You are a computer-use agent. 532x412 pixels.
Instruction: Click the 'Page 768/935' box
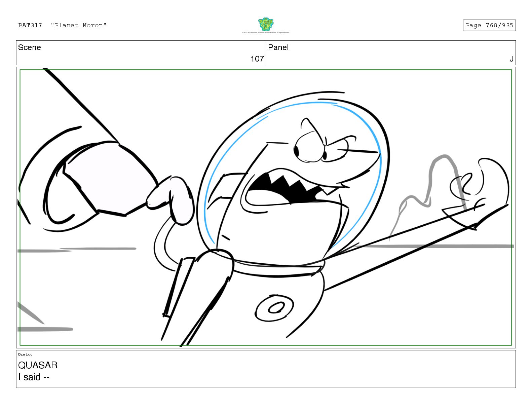click(489, 25)
